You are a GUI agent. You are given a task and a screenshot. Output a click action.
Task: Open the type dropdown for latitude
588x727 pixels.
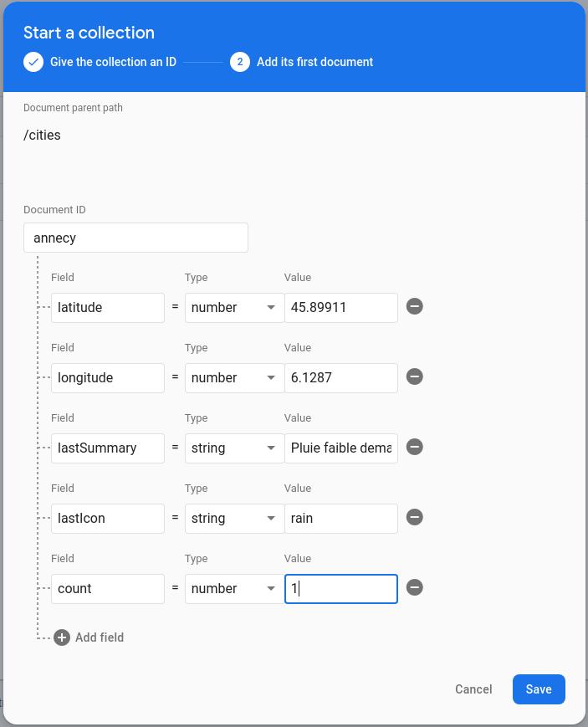[233, 308]
